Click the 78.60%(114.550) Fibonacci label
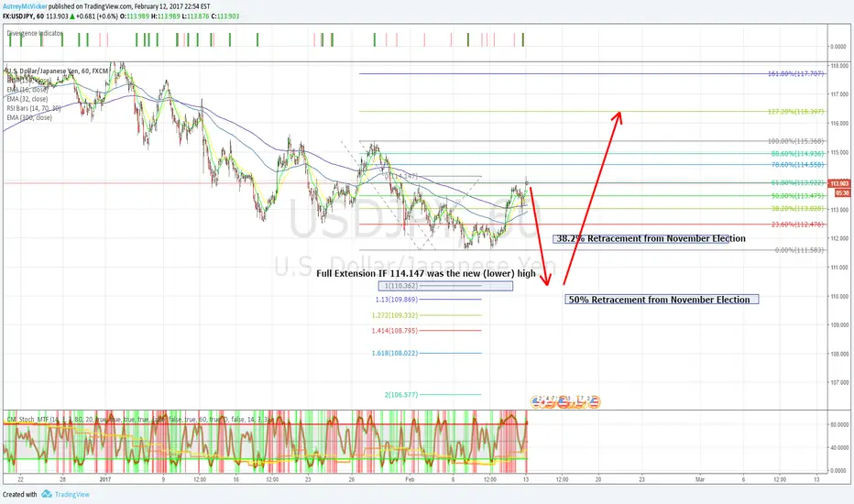This screenshot has height=504, width=854. pos(797,165)
